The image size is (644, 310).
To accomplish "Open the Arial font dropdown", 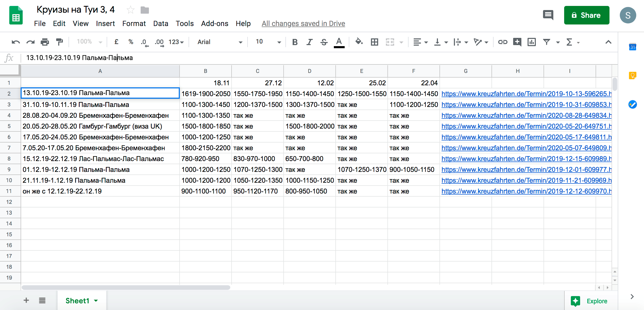I will coord(220,42).
